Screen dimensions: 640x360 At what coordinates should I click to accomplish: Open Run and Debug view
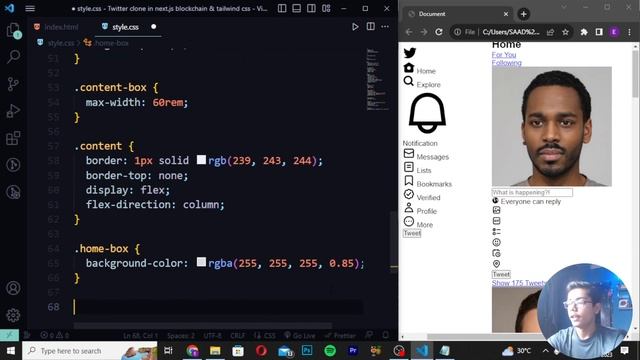click(x=13, y=111)
